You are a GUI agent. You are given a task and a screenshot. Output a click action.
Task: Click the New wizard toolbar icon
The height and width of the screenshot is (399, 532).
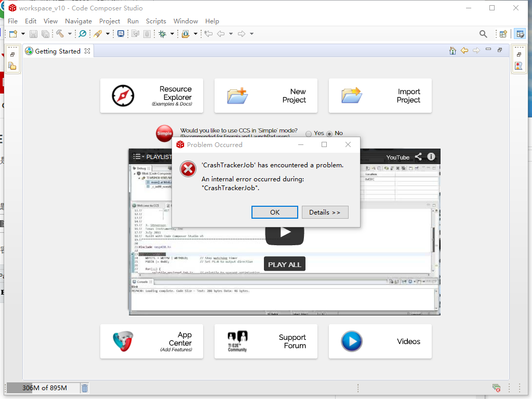pyautogui.click(x=13, y=34)
